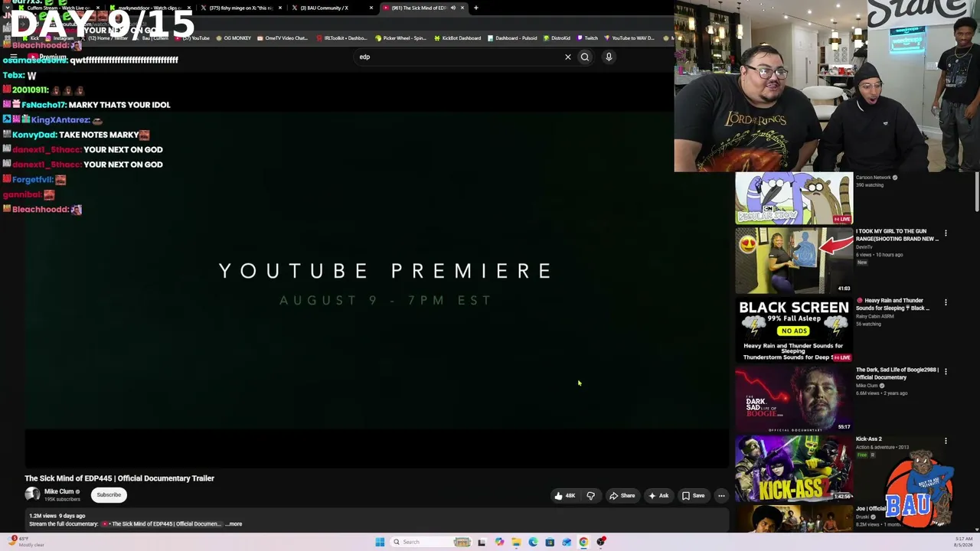Click the "I TOOK MY GIRL TO THE GUN RANGE" title
The height and width of the screenshot is (551, 980).
(897, 235)
